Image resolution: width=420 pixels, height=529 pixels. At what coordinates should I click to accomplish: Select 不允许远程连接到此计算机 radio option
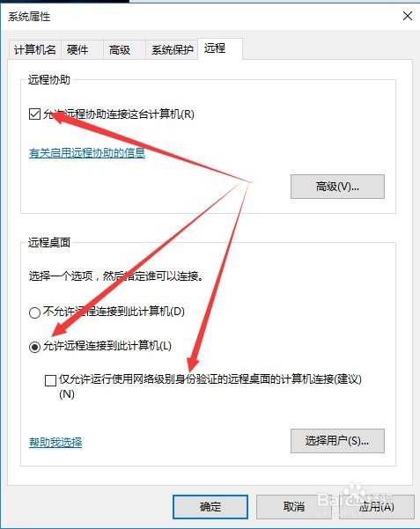(34, 312)
